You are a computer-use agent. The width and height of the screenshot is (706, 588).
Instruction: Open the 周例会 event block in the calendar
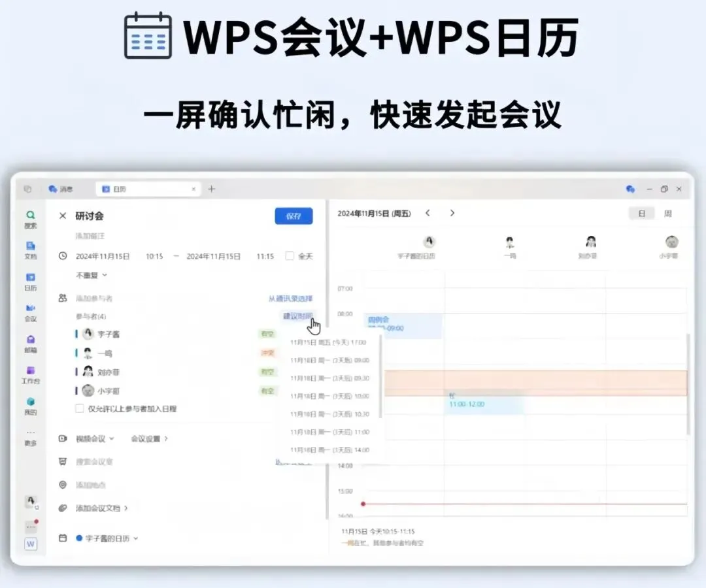403,325
